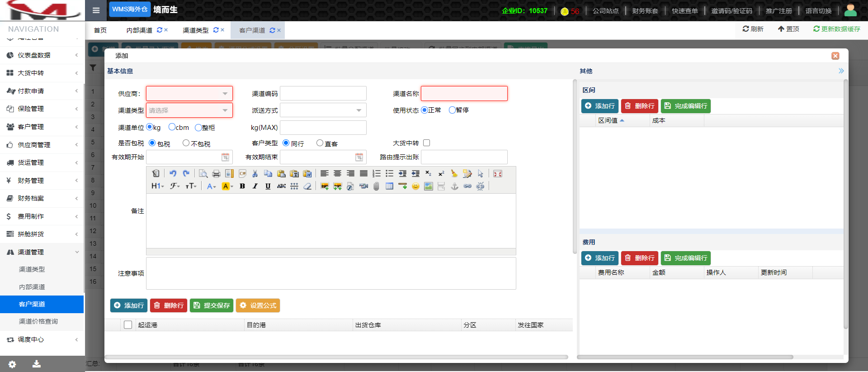Select the cbm channel unit radio

pyautogui.click(x=172, y=127)
